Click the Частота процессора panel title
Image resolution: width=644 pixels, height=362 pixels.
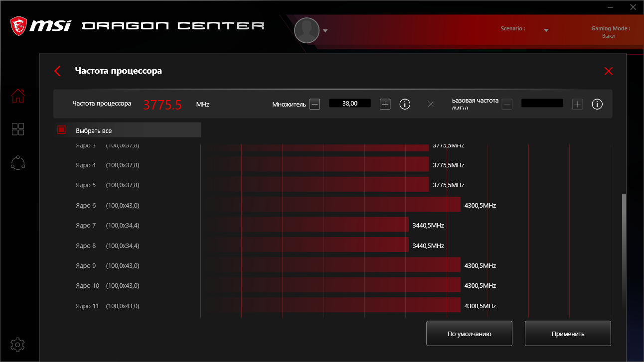point(119,71)
